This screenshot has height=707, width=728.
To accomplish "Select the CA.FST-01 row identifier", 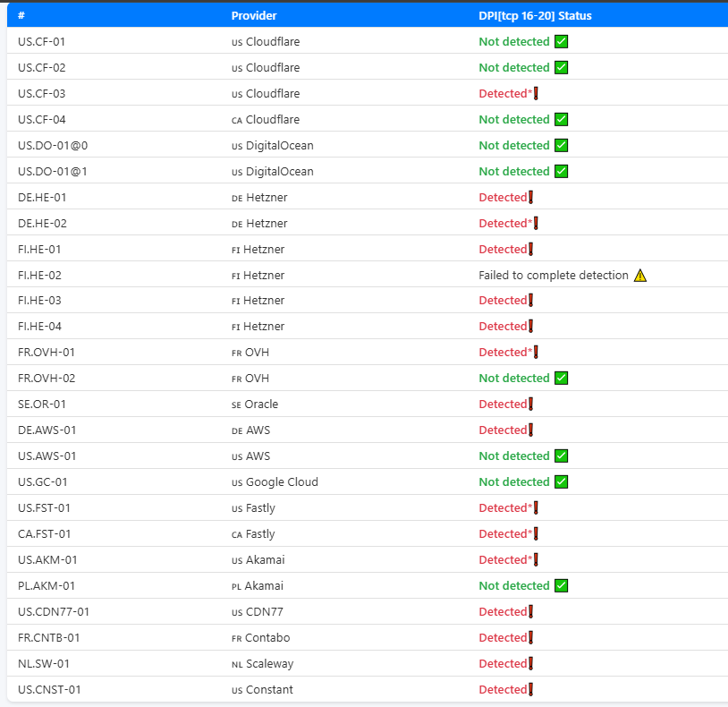I will 44,534.
